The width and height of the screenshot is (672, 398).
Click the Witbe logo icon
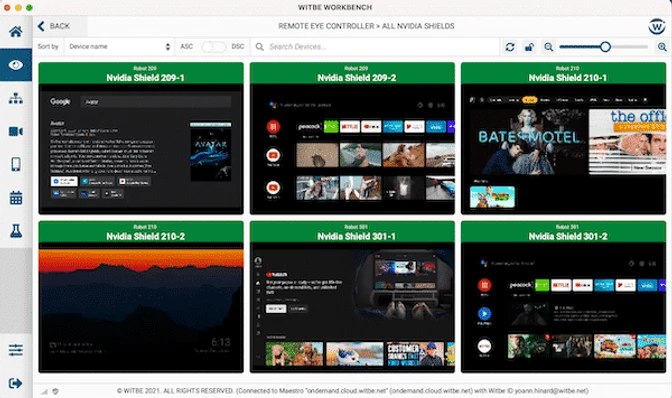point(657,26)
